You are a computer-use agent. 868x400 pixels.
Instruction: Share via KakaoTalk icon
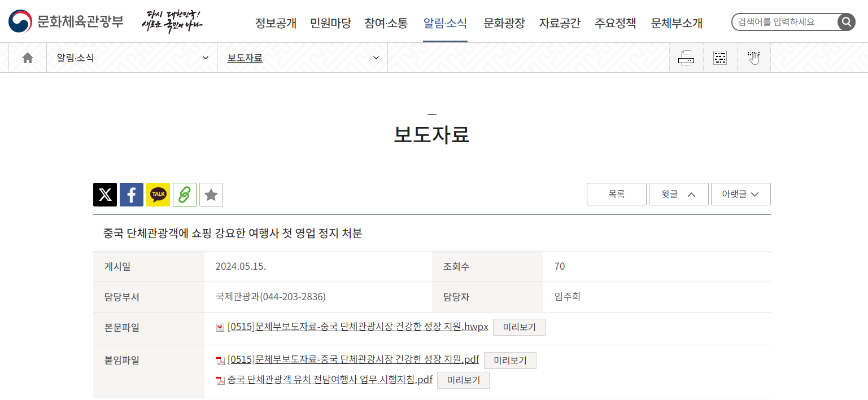(x=158, y=195)
